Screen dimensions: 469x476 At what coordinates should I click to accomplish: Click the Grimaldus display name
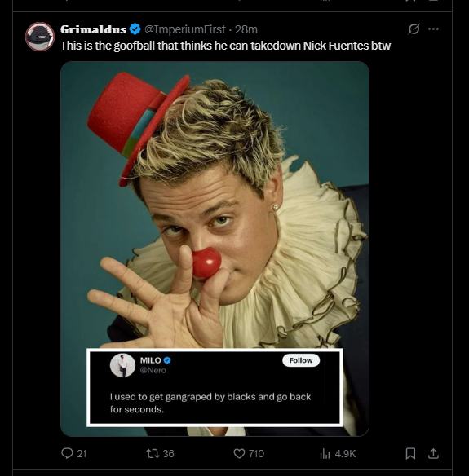[x=94, y=29]
